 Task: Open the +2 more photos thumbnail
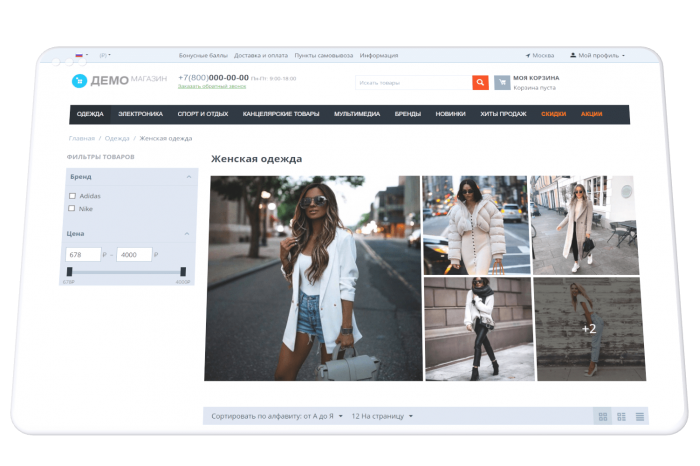coord(589,329)
